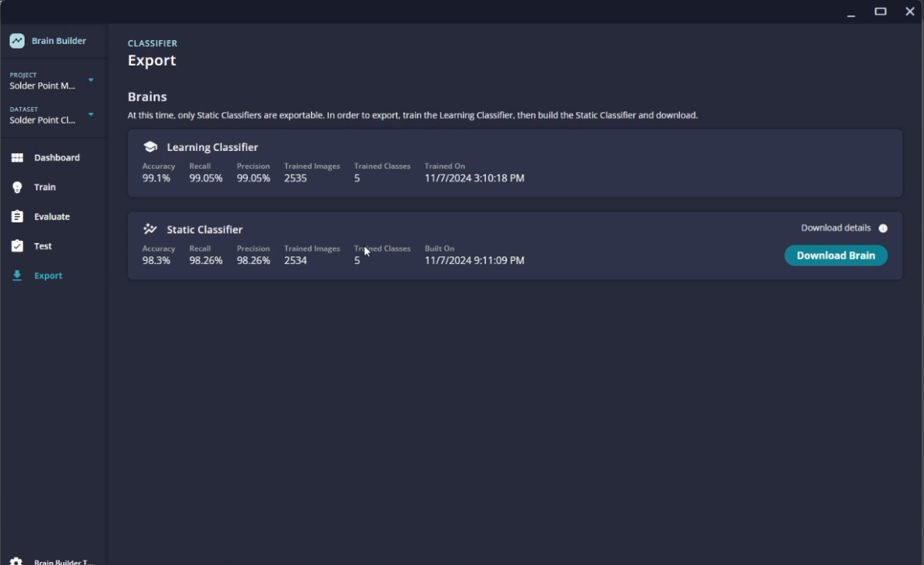Image resolution: width=924 pixels, height=565 pixels.
Task: Open the Brain Builder T... item
Action: (63, 561)
